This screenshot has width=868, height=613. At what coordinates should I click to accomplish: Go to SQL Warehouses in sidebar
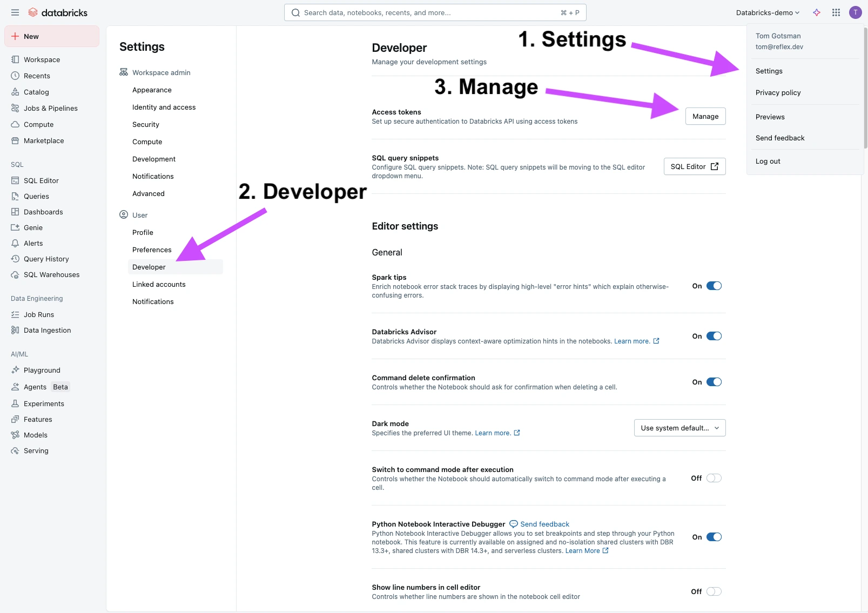(51, 275)
